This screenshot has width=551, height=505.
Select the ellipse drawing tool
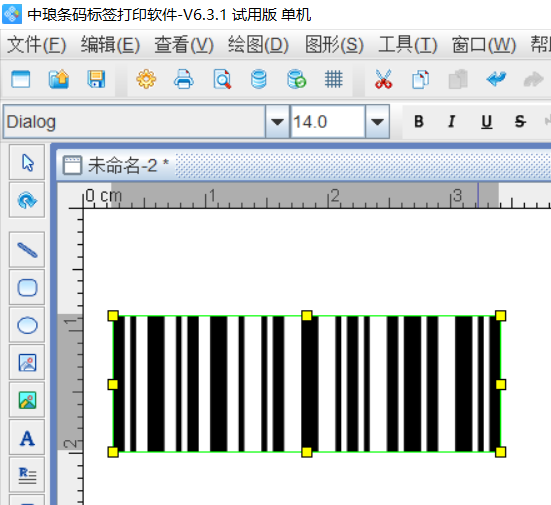tap(27, 325)
